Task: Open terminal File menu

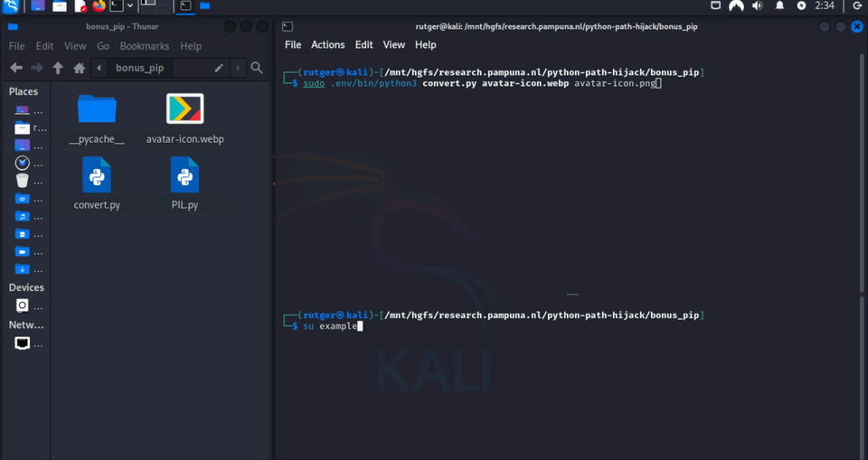Action: [x=293, y=45]
